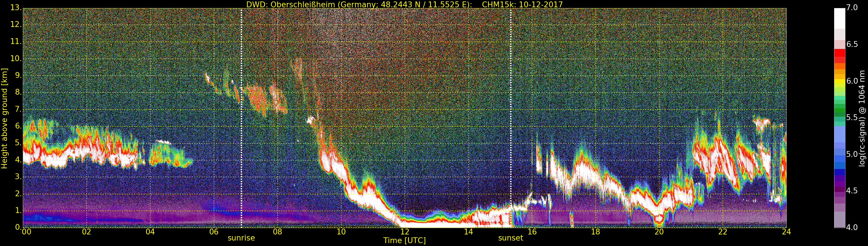Image resolution: width=868 pixels, height=246 pixels.
Task: Click colorbar scale value '4.0'
Action: tap(852, 227)
